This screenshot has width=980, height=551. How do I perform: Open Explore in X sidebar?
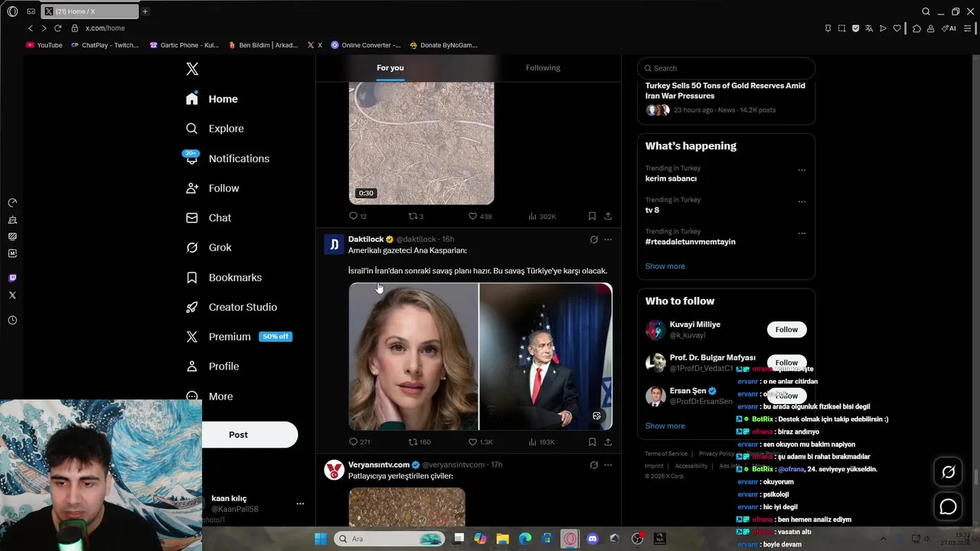pyautogui.click(x=215, y=129)
